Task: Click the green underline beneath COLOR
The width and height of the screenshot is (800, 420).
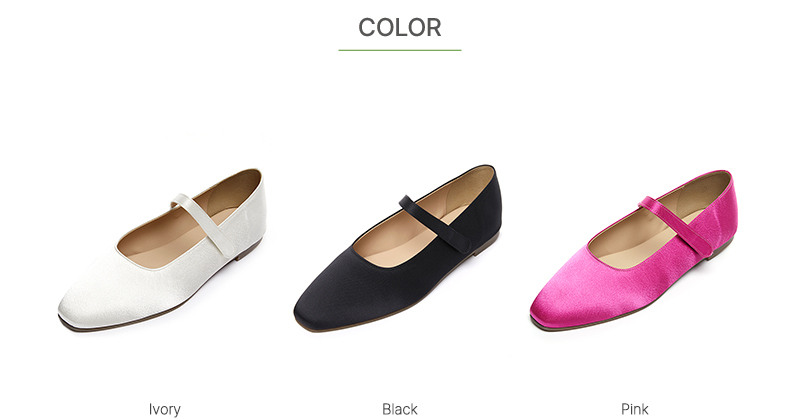Action: coord(399,50)
